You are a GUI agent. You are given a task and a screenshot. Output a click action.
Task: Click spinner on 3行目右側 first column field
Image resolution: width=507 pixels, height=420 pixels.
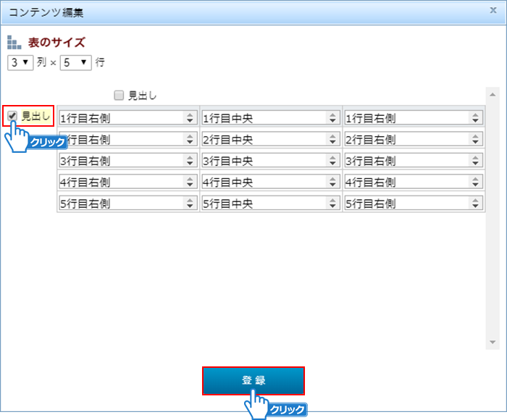(x=190, y=161)
